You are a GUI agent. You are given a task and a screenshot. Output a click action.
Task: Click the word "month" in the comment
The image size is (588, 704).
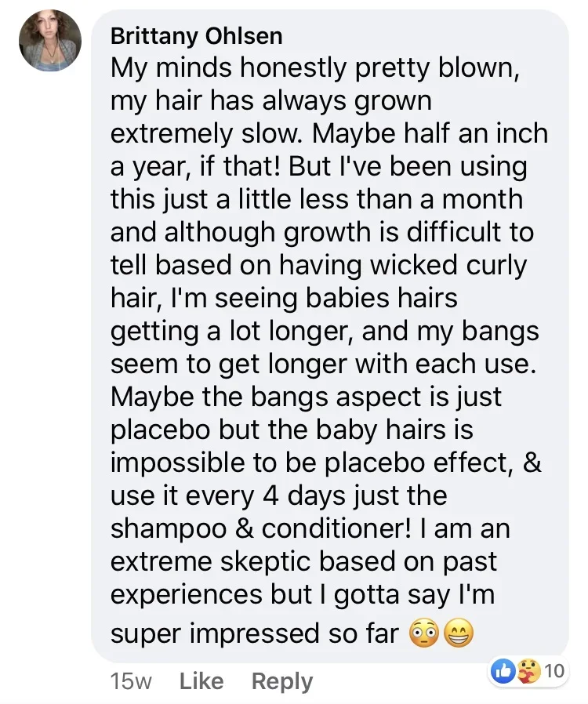tap(481, 200)
